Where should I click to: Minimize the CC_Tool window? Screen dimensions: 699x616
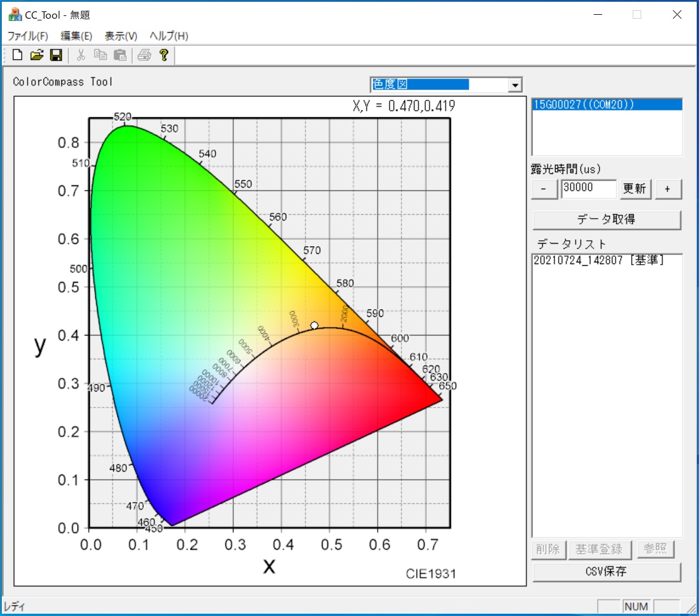(598, 15)
